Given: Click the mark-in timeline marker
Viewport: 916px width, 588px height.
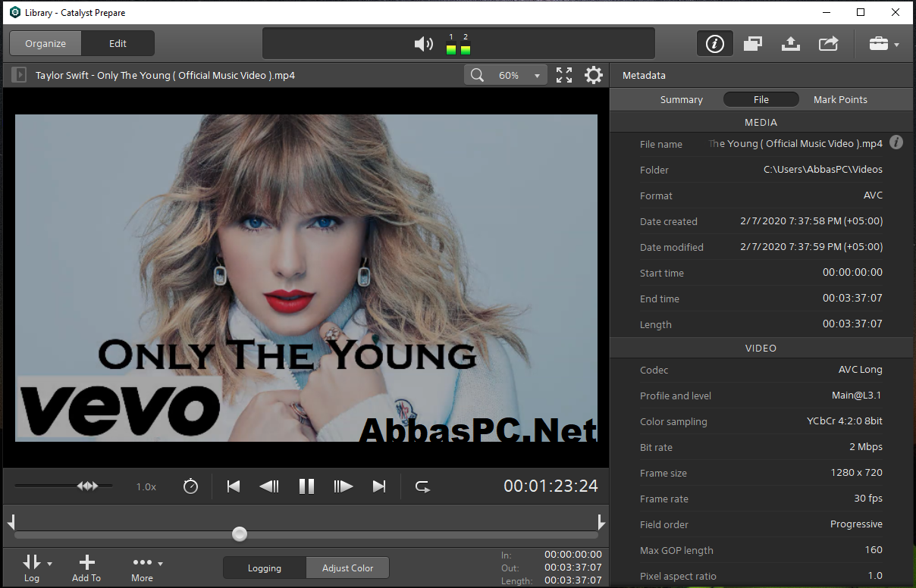Looking at the screenshot, I should tap(11, 521).
